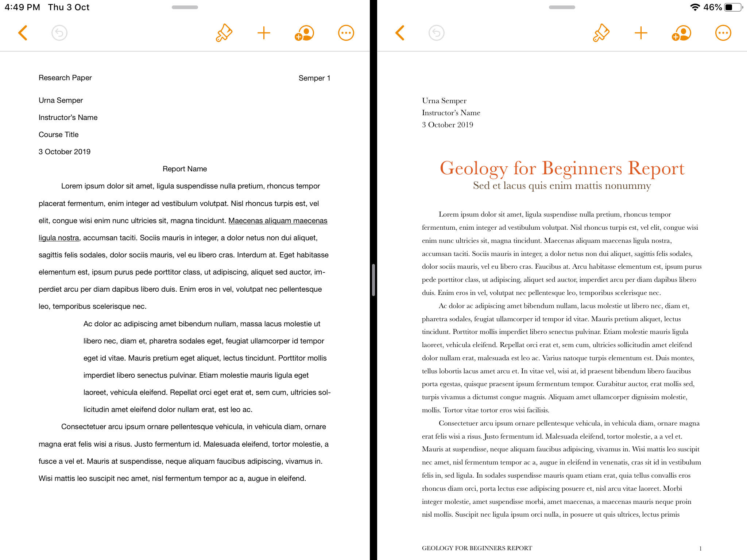Tap the Insert plus icon in right document
747x560 pixels.
coord(641,33)
